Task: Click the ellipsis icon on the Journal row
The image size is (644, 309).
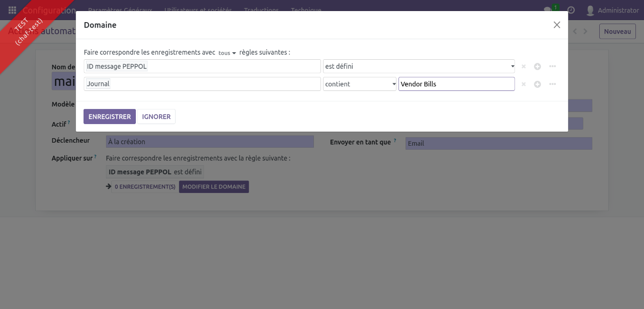Action: (x=552, y=84)
